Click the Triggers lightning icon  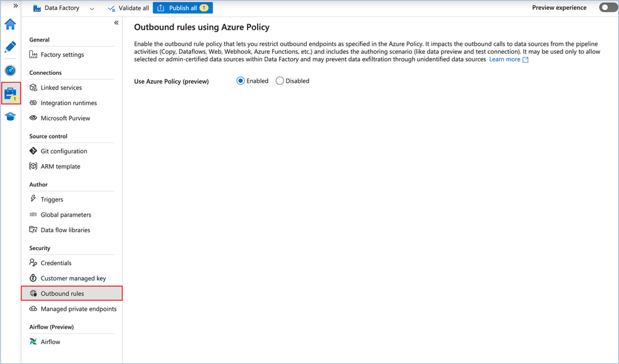click(33, 199)
